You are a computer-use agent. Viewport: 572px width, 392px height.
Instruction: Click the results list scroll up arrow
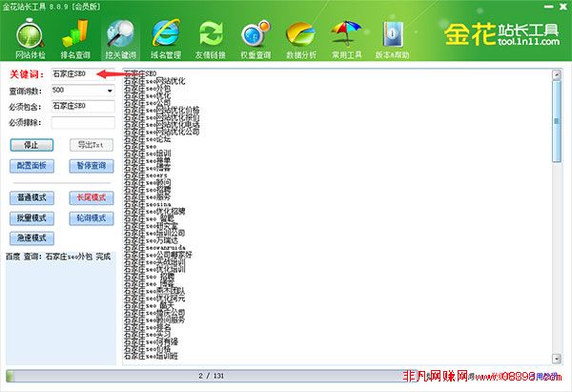tap(557, 74)
